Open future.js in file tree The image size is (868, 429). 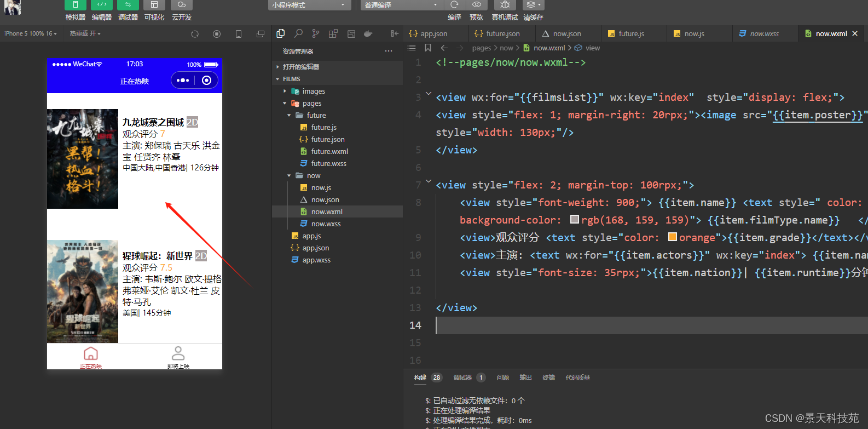pos(337,127)
